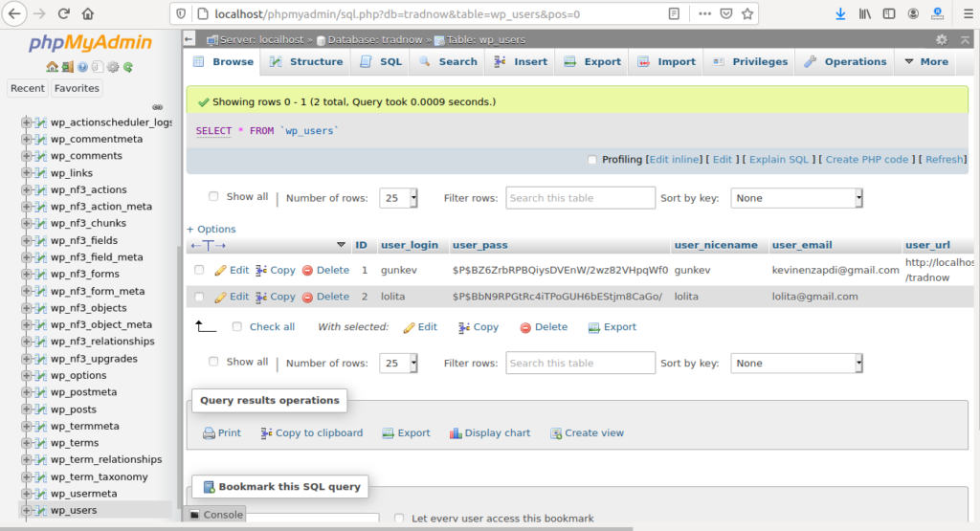
Task: Click the lolita@gmail.com cell
Action: [x=815, y=297]
